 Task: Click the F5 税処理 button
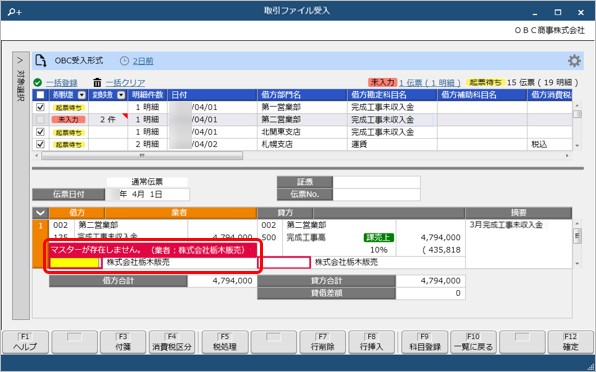point(225,342)
